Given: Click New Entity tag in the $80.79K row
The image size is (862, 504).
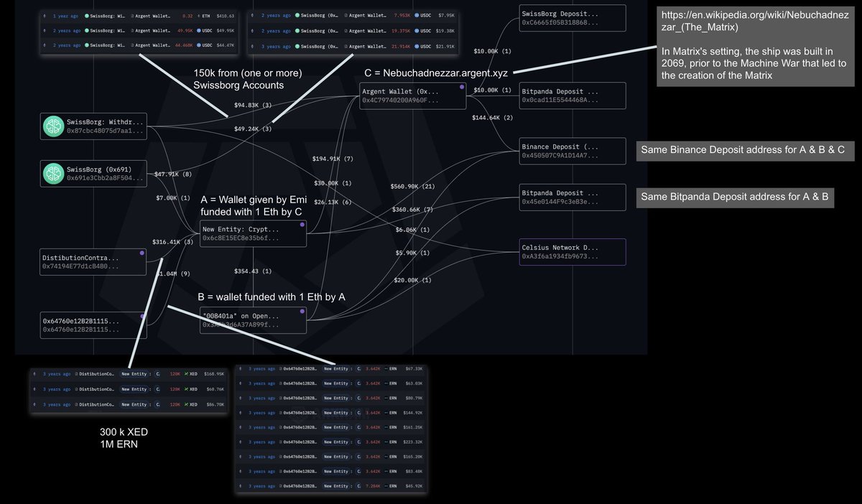Looking at the screenshot, I should click(338, 398).
